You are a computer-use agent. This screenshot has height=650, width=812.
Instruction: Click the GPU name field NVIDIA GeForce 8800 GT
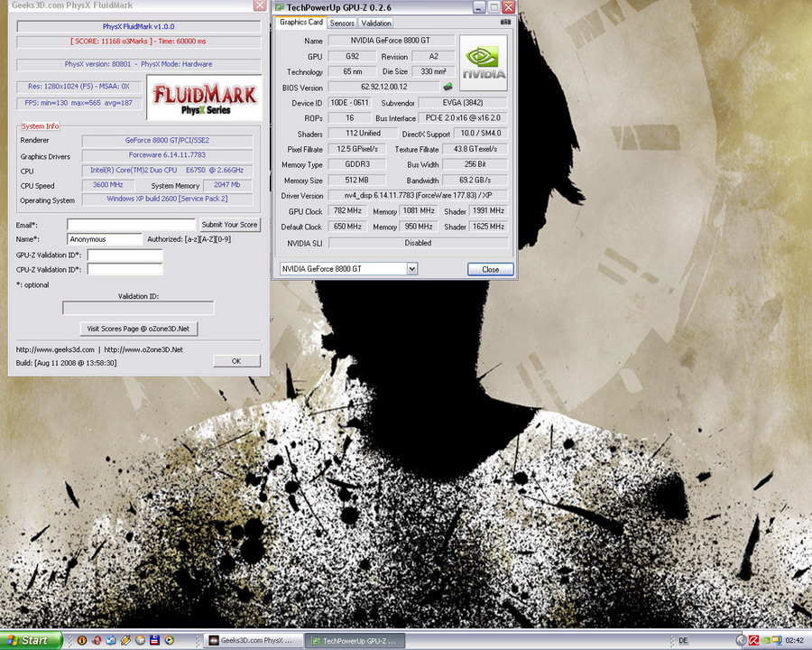pos(391,41)
